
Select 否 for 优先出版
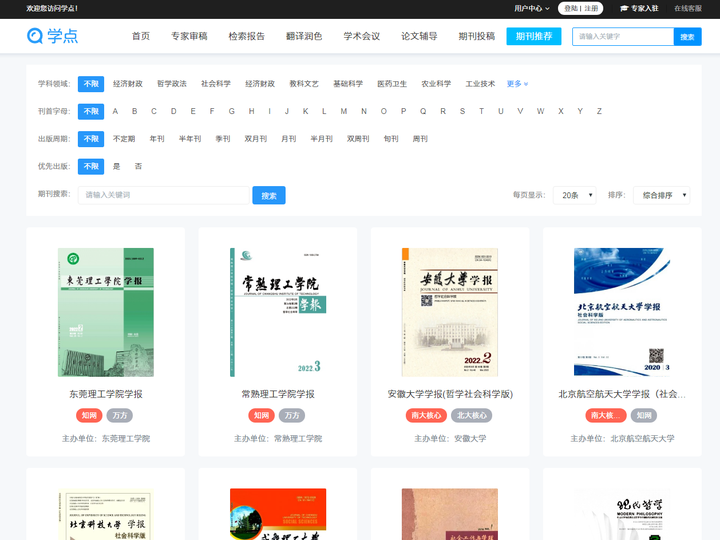(x=138, y=166)
